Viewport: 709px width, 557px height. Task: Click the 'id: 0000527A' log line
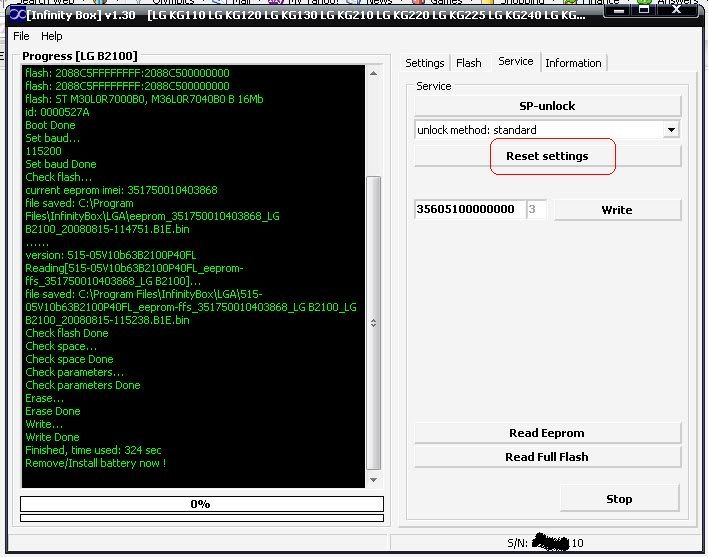click(x=57, y=112)
